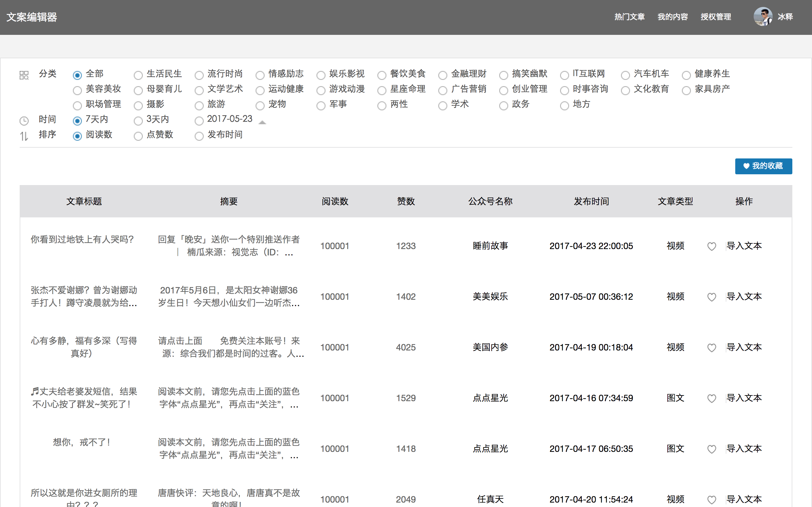The width and height of the screenshot is (812, 507).
Task: Open the 我的收藏 button
Action: [763, 166]
